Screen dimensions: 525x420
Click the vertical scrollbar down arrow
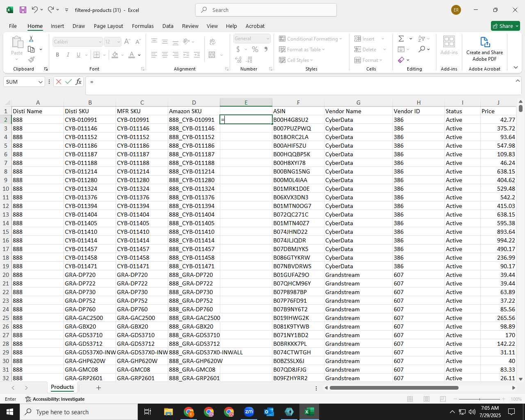(x=521, y=379)
